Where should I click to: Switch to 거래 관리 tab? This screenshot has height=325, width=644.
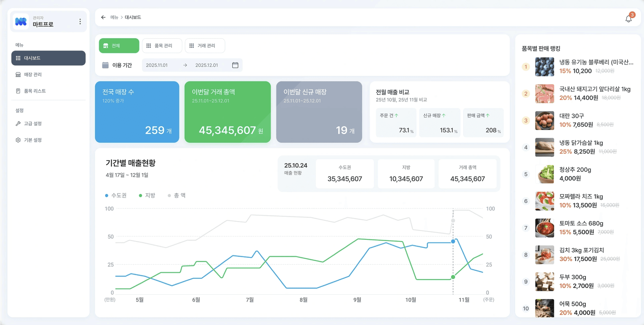tap(205, 46)
